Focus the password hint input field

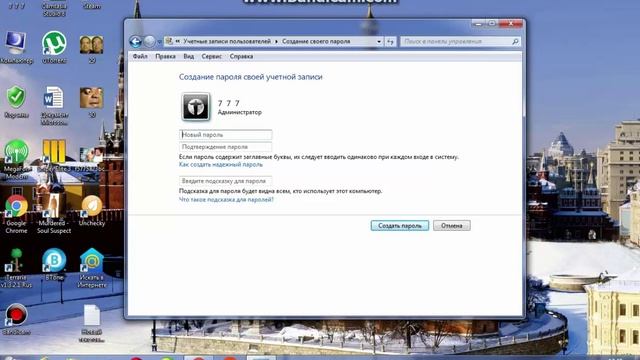[x=225, y=181]
